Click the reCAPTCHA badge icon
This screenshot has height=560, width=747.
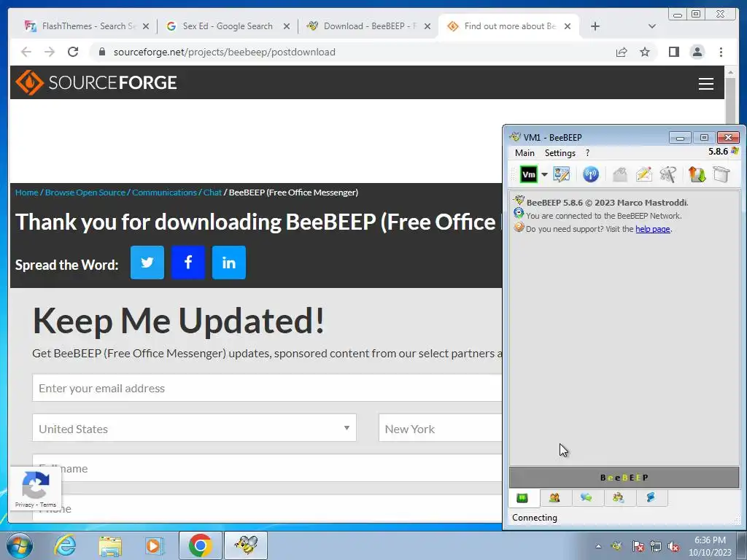point(35,485)
